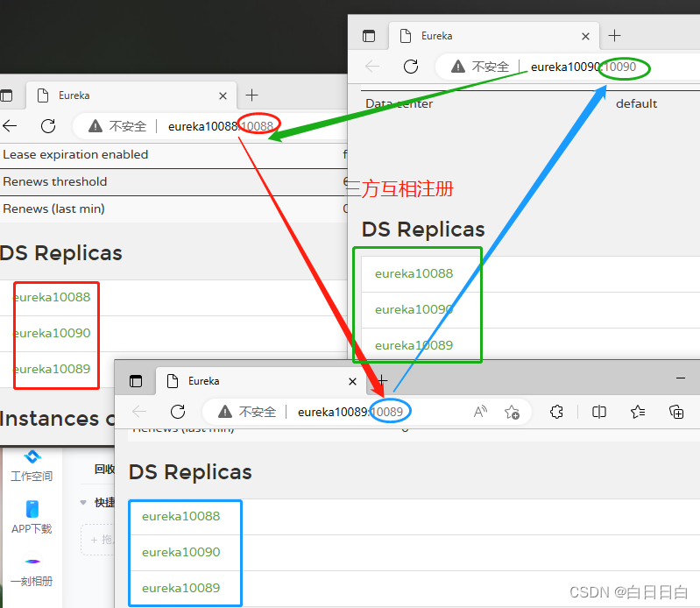Open the favorites list icon
The height and width of the screenshot is (608, 700).
point(638,412)
